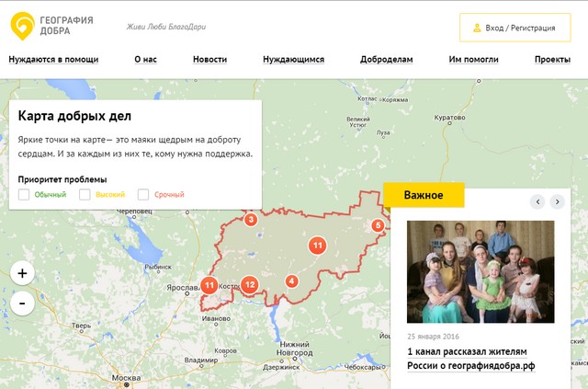Show previous item in Важное panel
Image resolution: width=588 pixels, height=389 pixels.
pos(537,201)
